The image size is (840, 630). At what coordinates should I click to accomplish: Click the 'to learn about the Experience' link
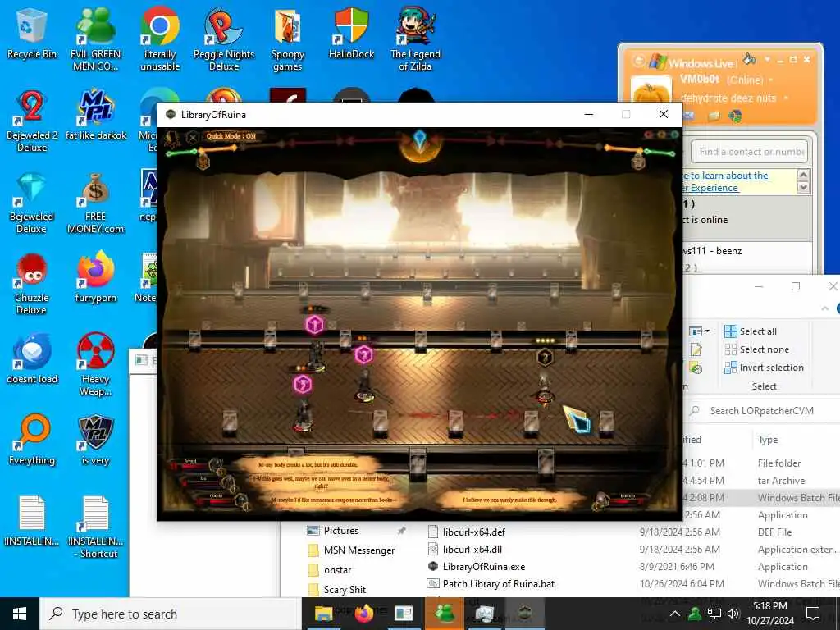[725, 181]
